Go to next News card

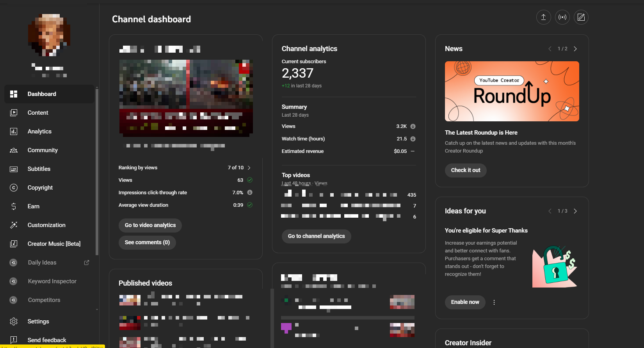[x=575, y=49]
